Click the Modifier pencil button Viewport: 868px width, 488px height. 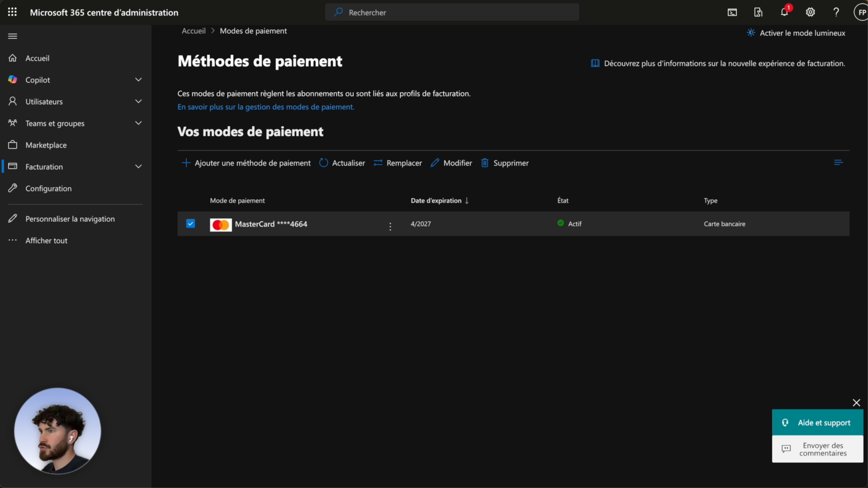pyautogui.click(x=451, y=163)
